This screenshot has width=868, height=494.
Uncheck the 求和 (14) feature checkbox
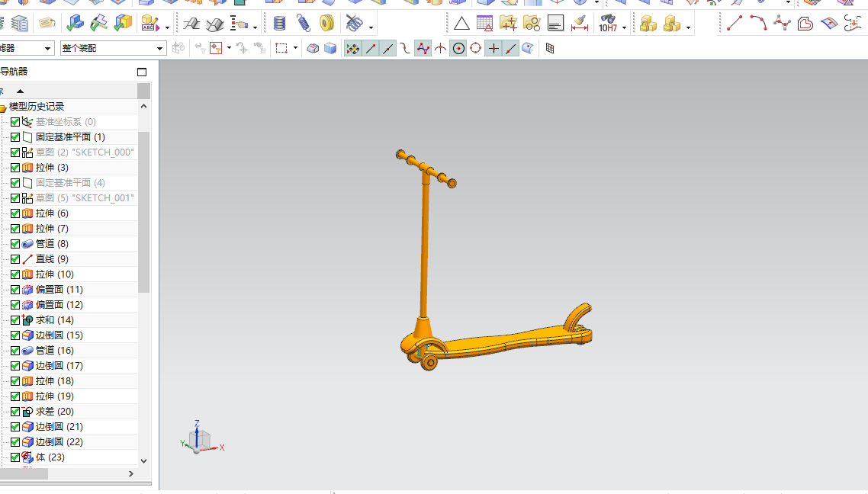coord(15,320)
